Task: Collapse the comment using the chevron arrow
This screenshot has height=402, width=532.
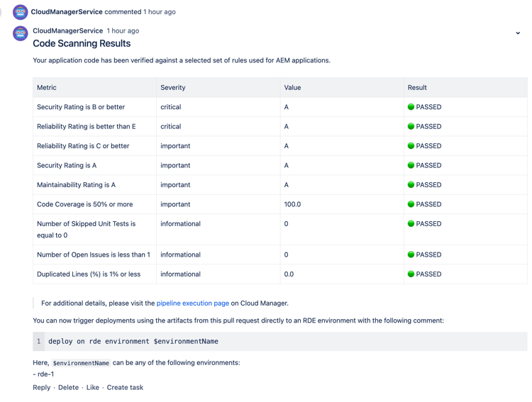Action: tap(518, 33)
